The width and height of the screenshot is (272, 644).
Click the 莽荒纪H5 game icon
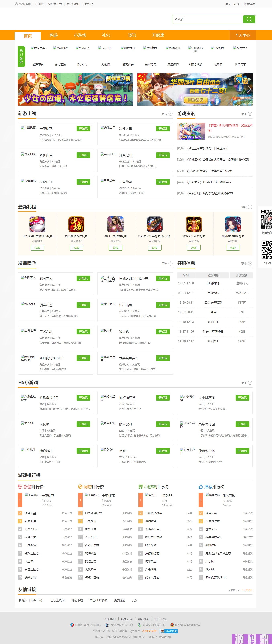[x=108, y=154]
